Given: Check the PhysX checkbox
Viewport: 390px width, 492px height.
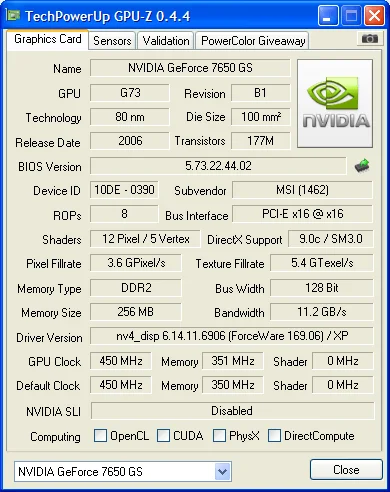Looking at the screenshot, I should click(219, 436).
